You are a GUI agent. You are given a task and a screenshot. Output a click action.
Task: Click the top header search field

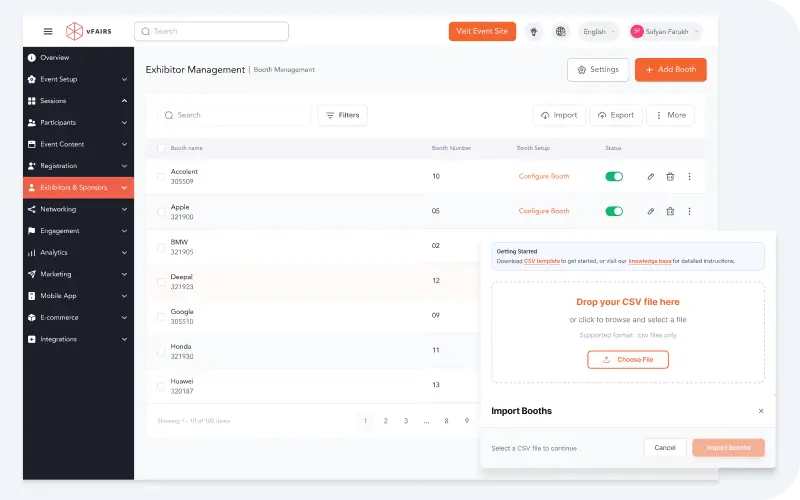tap(211, 31)
